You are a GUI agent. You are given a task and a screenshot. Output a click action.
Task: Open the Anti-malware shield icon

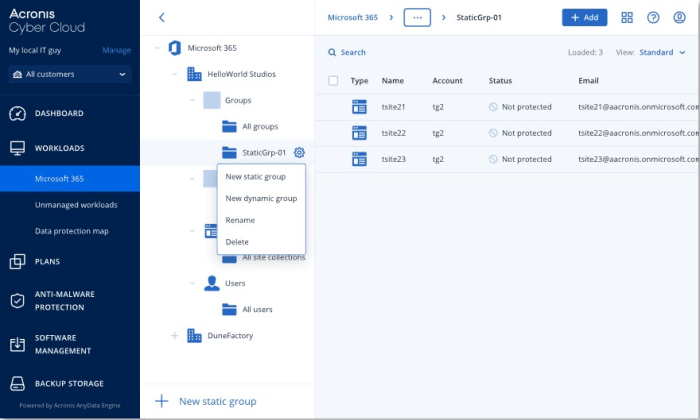point(17,301)
